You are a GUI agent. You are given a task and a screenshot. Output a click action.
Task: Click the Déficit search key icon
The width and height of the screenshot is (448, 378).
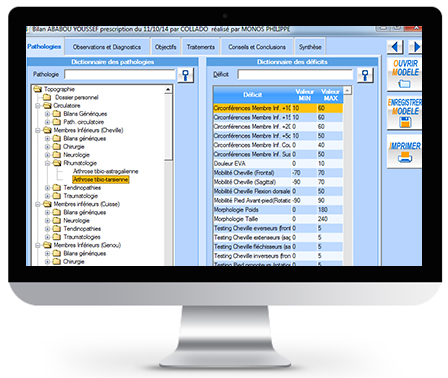click(x=365, y=75)
